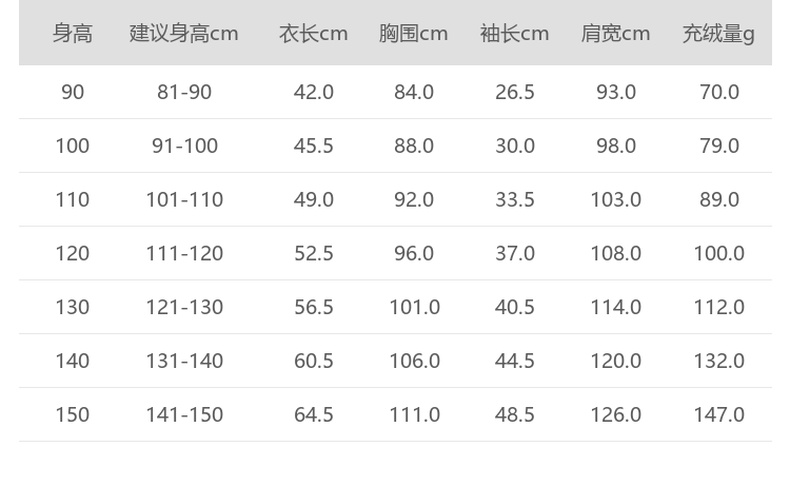Click the 147.0 fill weight cell
Screen dimensions: 790x485
pyautogui.click(x=718, y=415)
